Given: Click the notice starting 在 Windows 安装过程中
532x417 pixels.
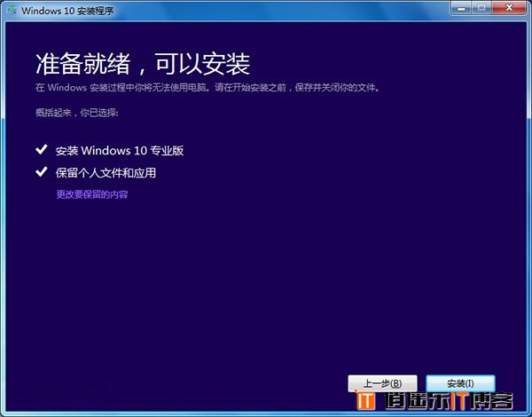Looking at the screenshot, I should pos(207,88).
